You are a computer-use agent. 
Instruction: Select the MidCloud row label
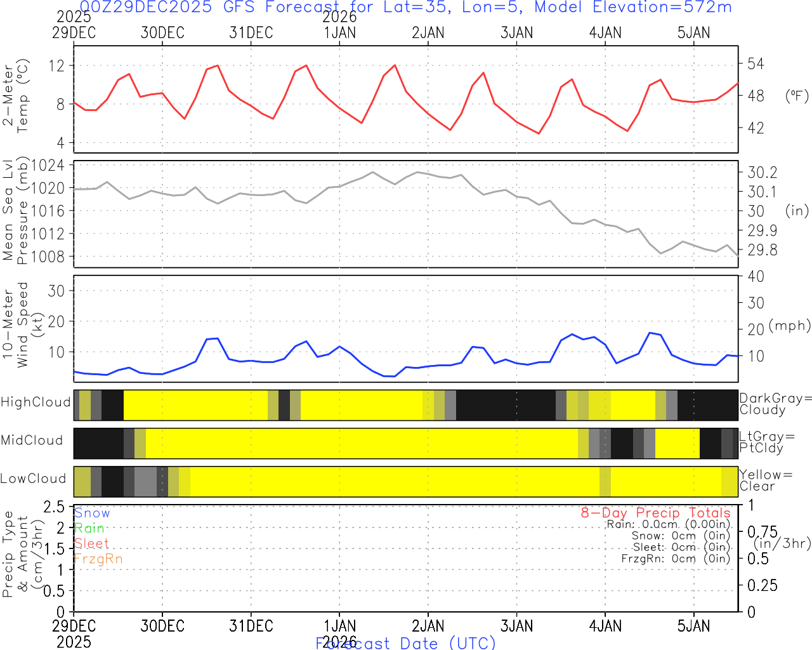coord(32,440)
